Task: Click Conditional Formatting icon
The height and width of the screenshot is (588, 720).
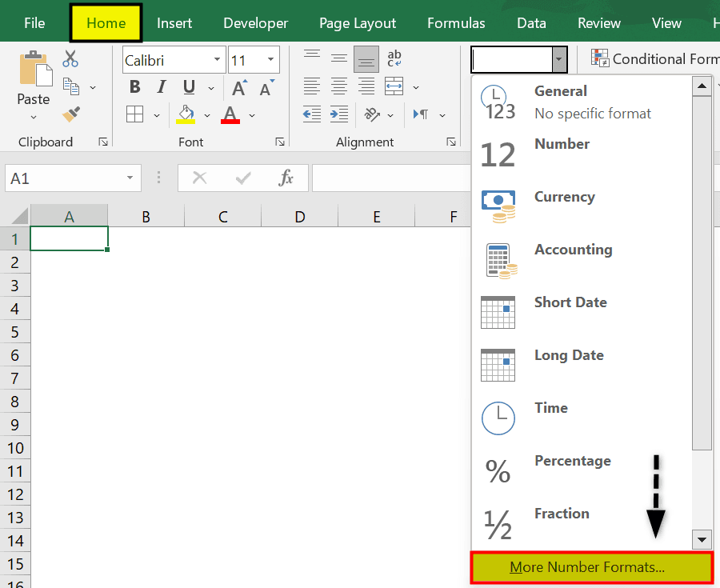Action: pyautogui.click(x=600, y=58)
